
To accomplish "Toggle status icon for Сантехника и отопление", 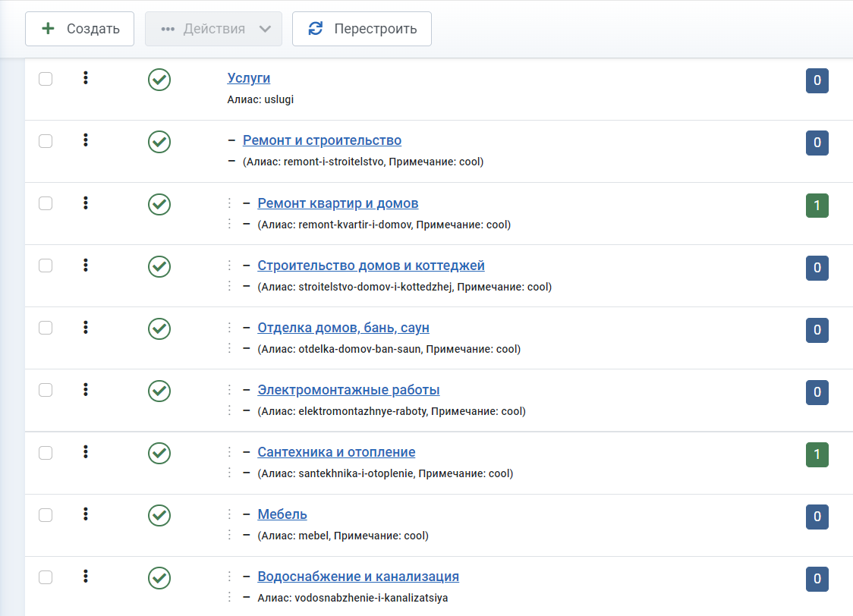I will point(159,453).
